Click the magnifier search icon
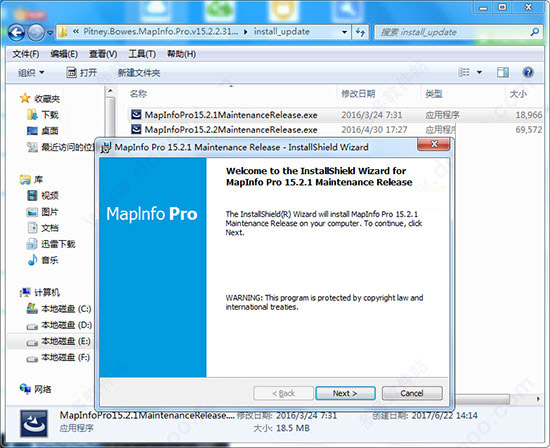The height and width of the screenshot is (448, 550). 535,32
